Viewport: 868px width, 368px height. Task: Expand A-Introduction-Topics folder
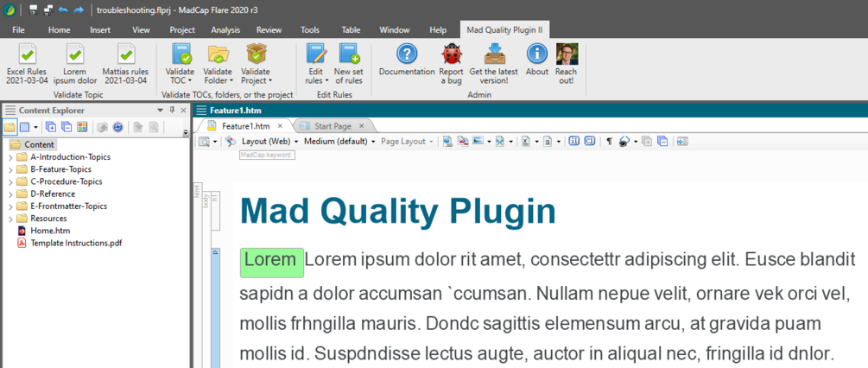[x=10, y=157]
